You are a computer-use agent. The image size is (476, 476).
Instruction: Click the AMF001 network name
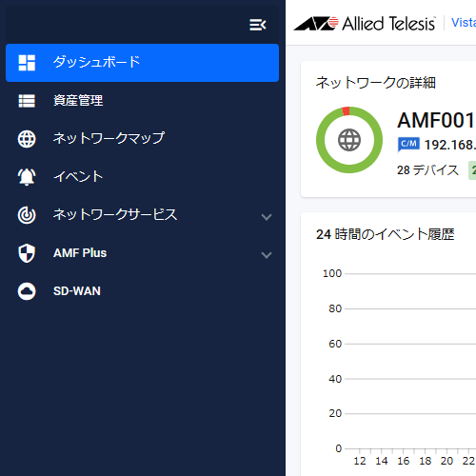point(436,121)
